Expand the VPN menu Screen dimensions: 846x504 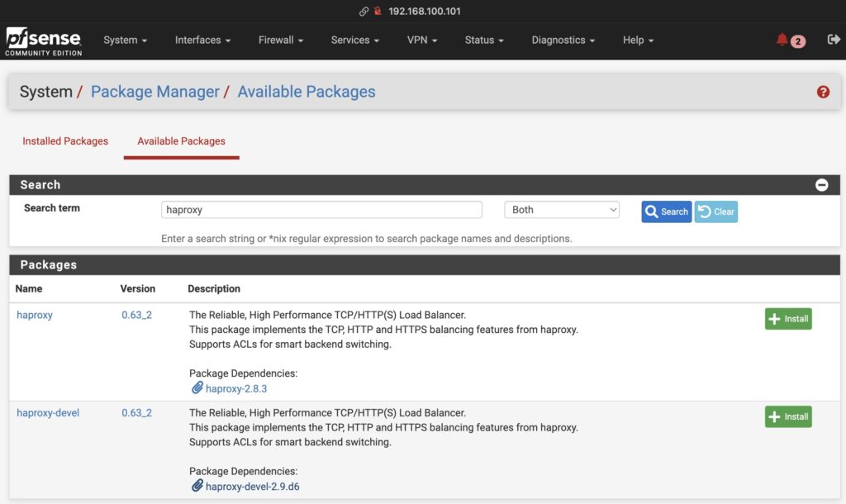pos(422,40)
